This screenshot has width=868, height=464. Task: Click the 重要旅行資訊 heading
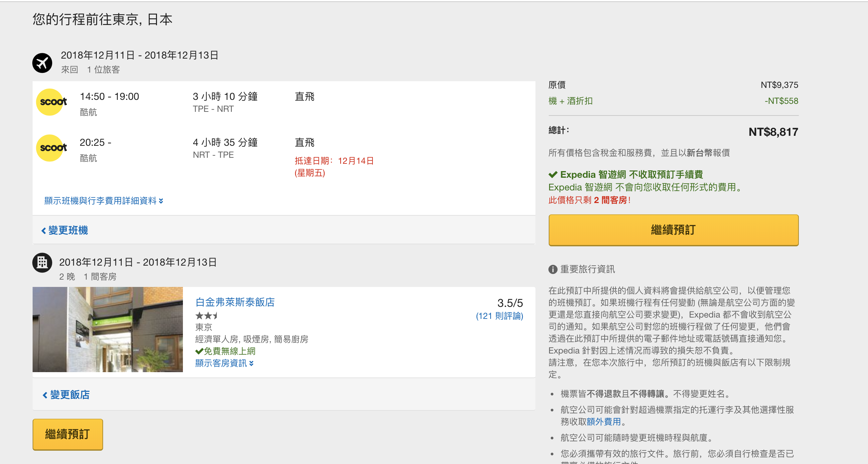click(587, 269)
